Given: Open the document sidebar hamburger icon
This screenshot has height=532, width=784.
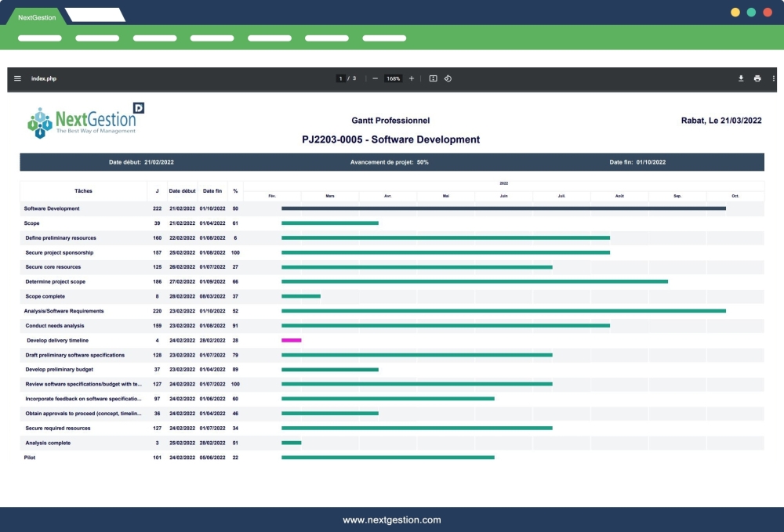Looking at the screenshot, I should point(17,78).
